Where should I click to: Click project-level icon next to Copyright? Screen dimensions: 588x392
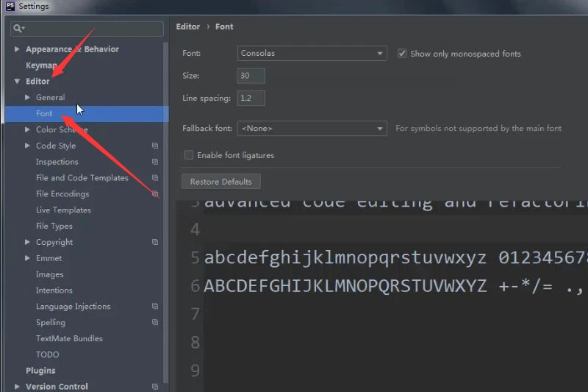tap(155, 242)
